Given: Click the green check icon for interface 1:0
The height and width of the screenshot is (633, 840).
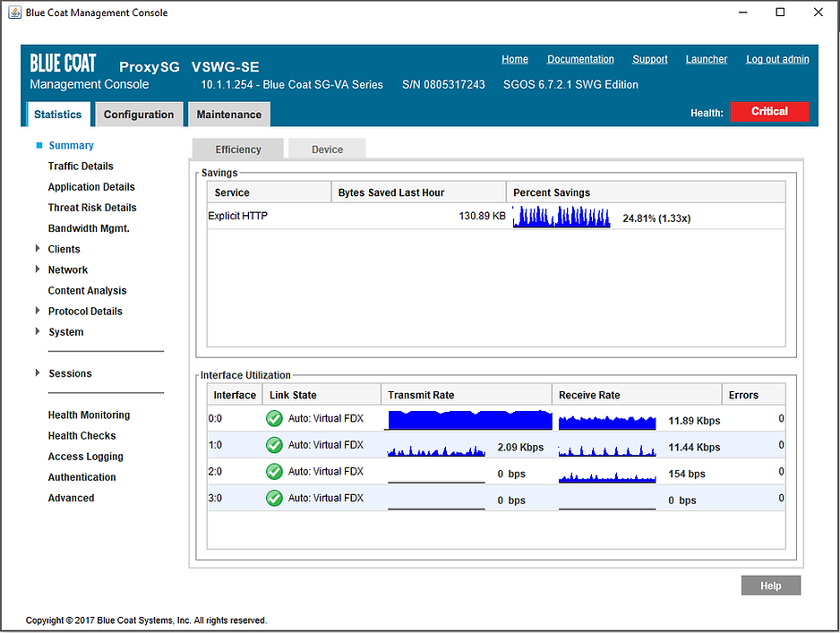Looking at the screenshot, I should pyautogui.click(x=274, y=445).
